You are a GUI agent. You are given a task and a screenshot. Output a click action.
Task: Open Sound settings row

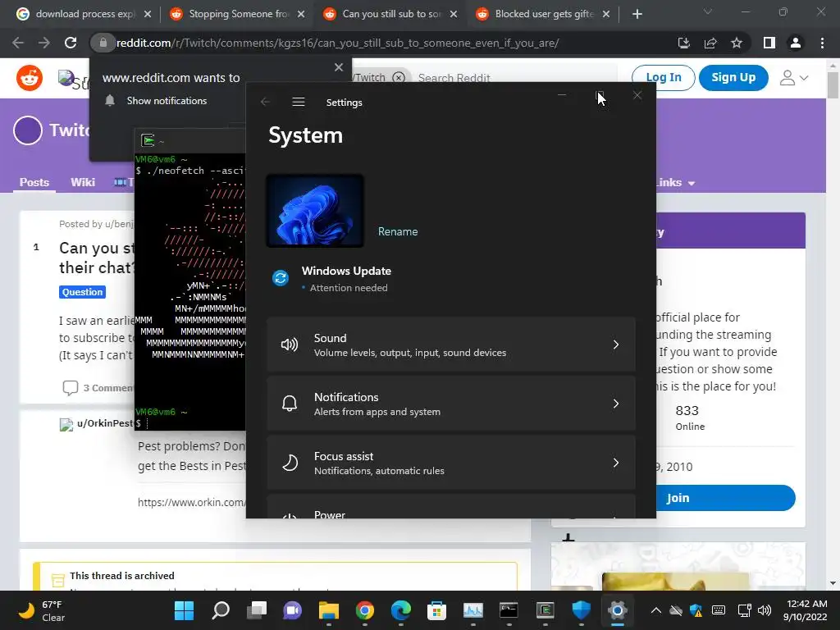451,345
